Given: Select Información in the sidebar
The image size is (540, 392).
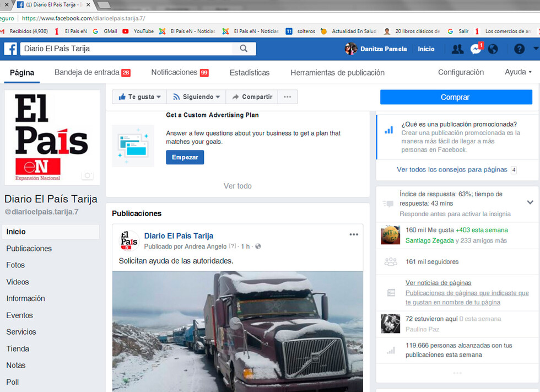Looking at the screenshot, I should click(25, 299).
